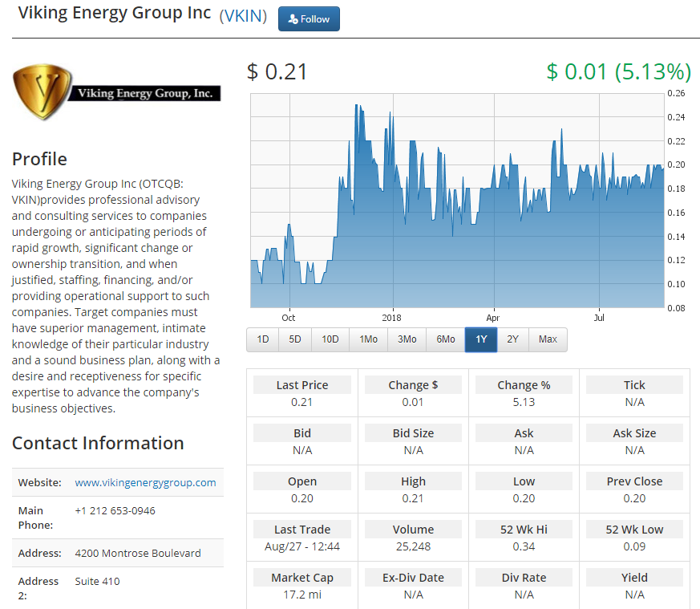Click the Change $ header cell

(x=413, y=385)
